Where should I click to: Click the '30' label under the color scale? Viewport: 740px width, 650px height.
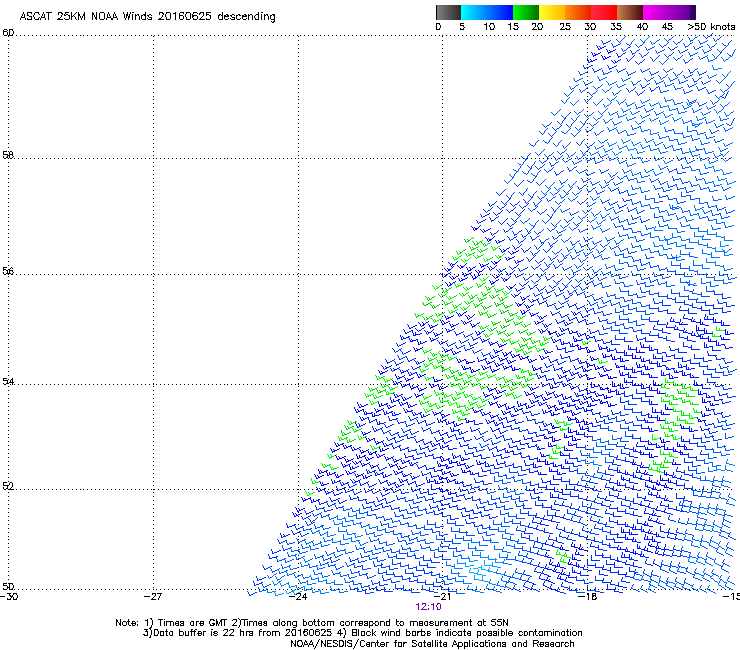590,27
